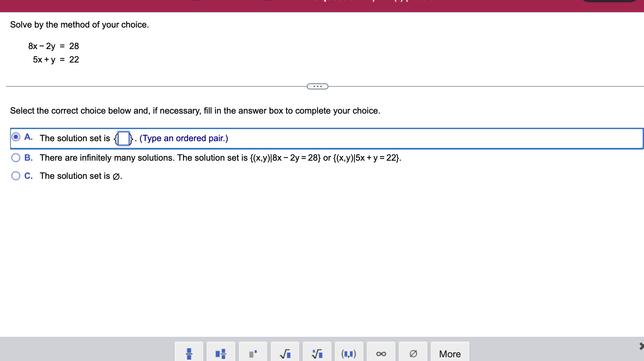644x361 pixels.
Task: Open More math symbols
Action: (450, 352)
